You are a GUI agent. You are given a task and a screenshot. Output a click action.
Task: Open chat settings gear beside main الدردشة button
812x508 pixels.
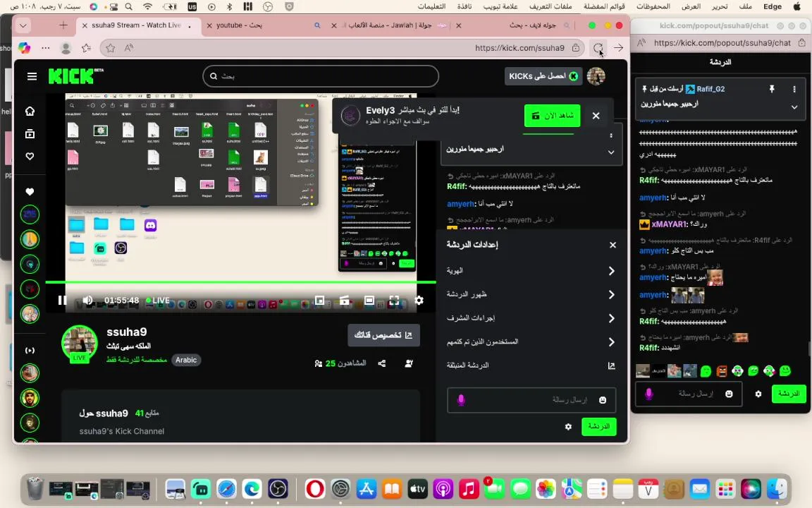(568, 427)
